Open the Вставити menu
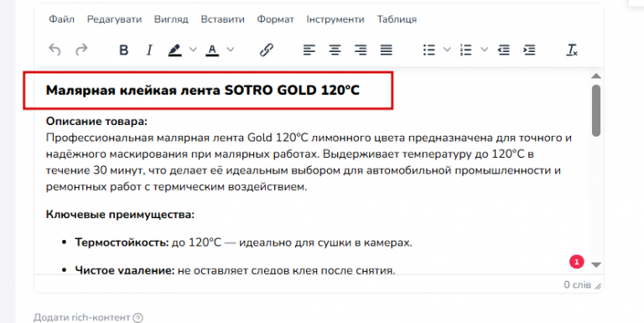This screenshot has height=323, width=644. (x=222, y=19)
